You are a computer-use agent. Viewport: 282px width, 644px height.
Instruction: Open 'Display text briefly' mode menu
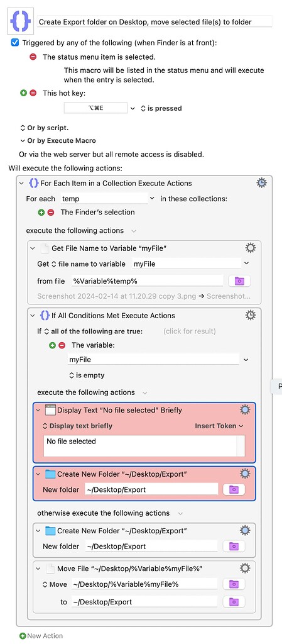click(77, 426)
